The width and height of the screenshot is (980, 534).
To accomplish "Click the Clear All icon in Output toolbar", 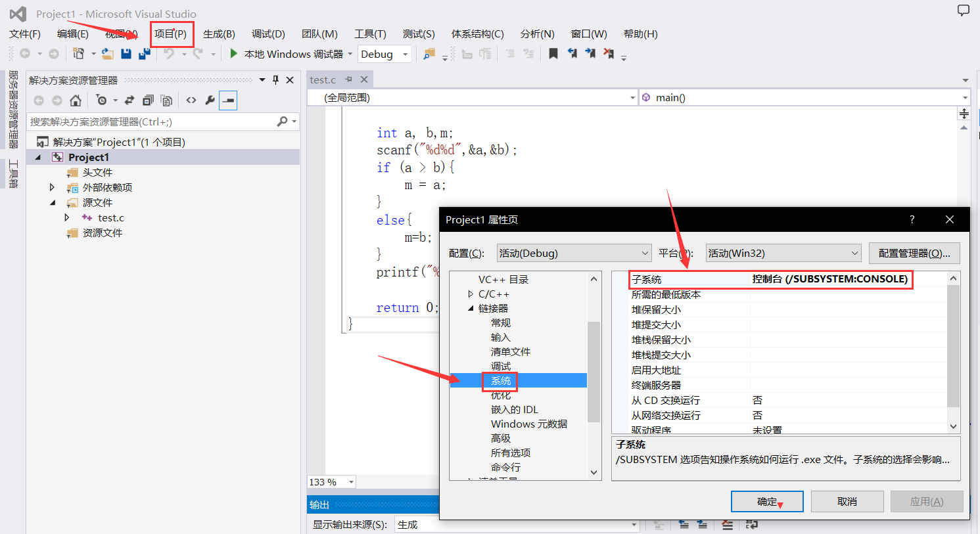I will (x=727, y=525).
